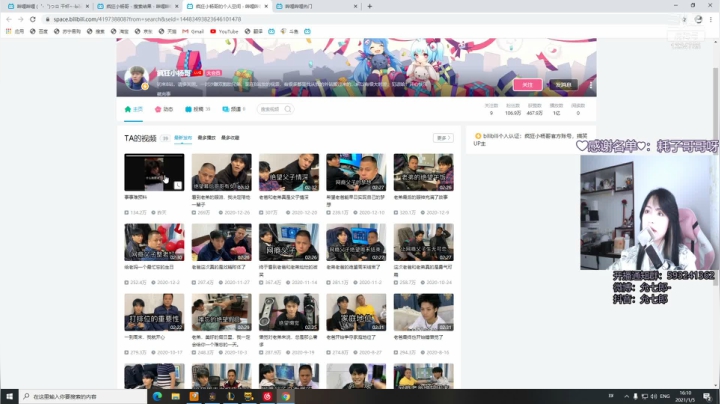The height and width of the screenshot is (404, 720).
Task: Open the 2020-11-14 网瘾父子 video thumbnail
Action: [289, 242]
